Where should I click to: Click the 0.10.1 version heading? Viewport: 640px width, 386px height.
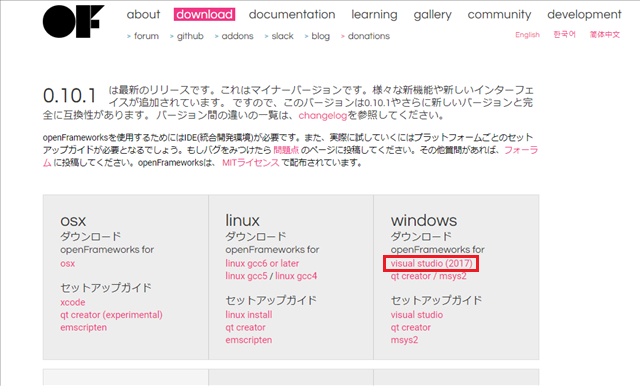69,96
